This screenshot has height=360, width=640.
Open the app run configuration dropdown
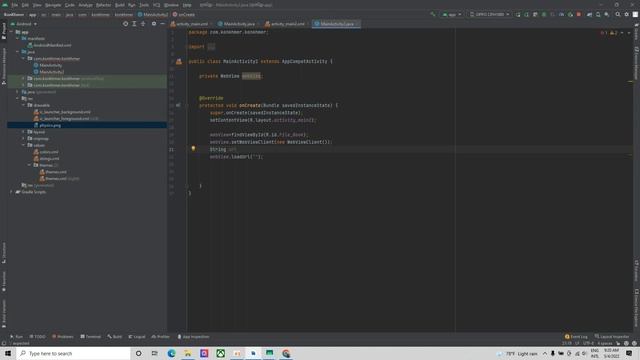(x=452, y=14)
